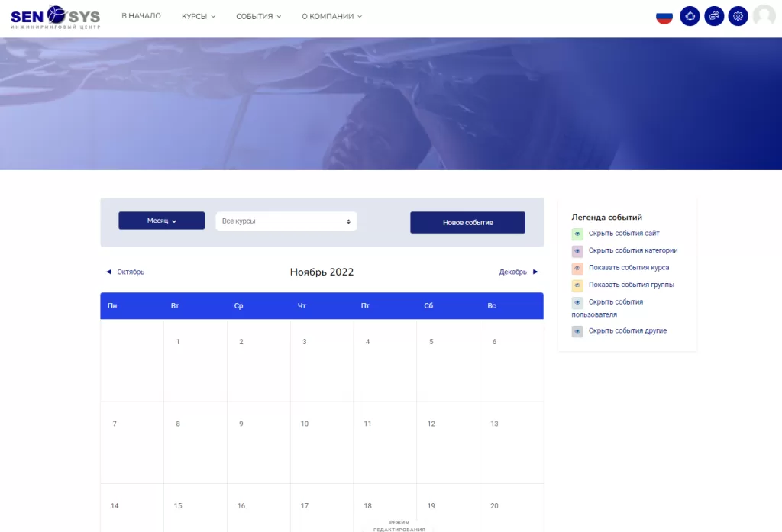Click Показать события курса link
Viewport: 782px width, 532px height.
tap(629, 267)
